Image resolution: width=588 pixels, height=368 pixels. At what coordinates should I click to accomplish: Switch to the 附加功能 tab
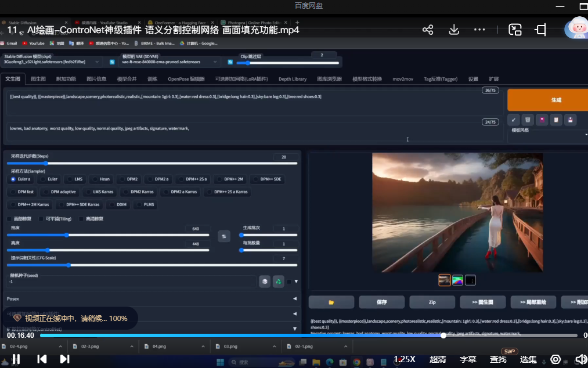[x=66, y=79]
